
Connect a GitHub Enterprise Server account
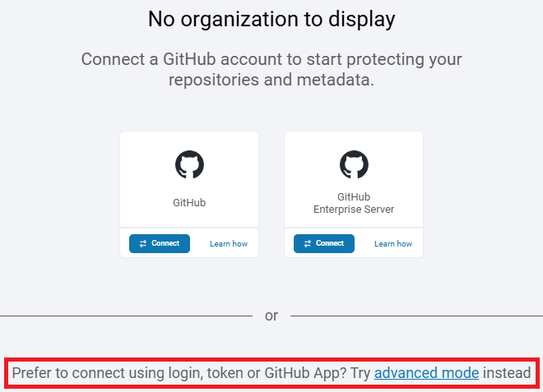click(x=324, y=244)
